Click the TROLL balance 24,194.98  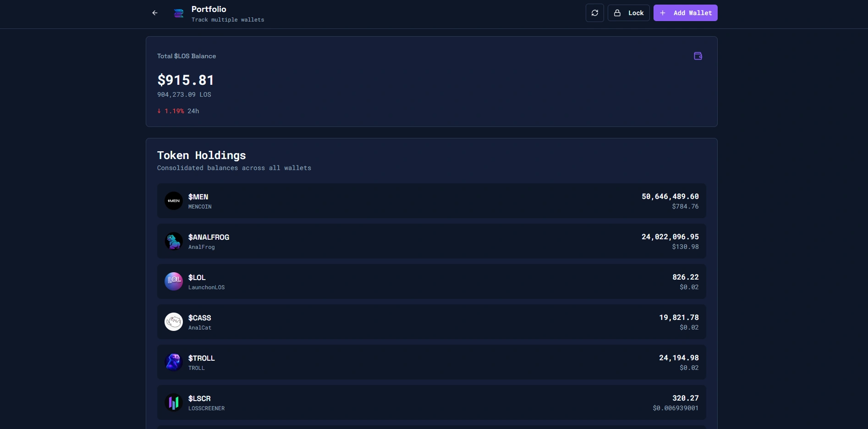tap(678, 358)
